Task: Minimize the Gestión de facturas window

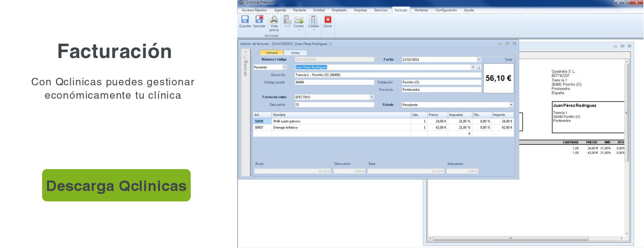Action: pyautogui.click(x=500, y=44)
